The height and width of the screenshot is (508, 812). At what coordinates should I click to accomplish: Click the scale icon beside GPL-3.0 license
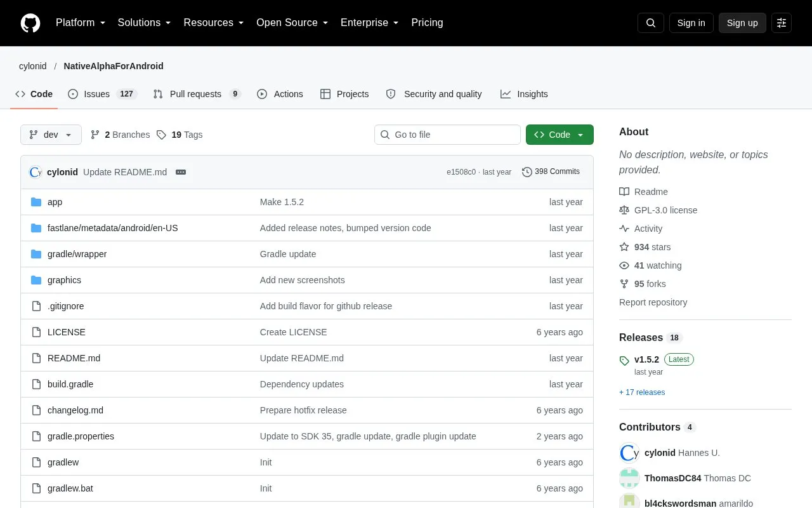coord(624,210)
